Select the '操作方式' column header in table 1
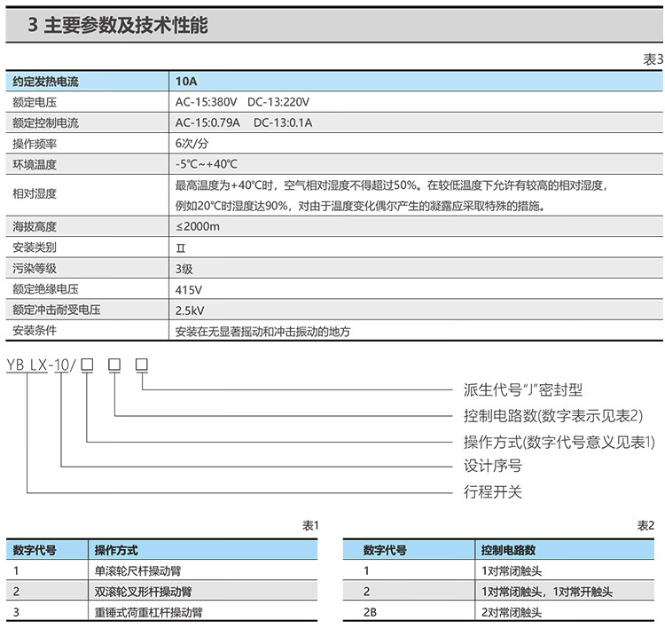Screen dimensions: 665x644 coord(116,551)
